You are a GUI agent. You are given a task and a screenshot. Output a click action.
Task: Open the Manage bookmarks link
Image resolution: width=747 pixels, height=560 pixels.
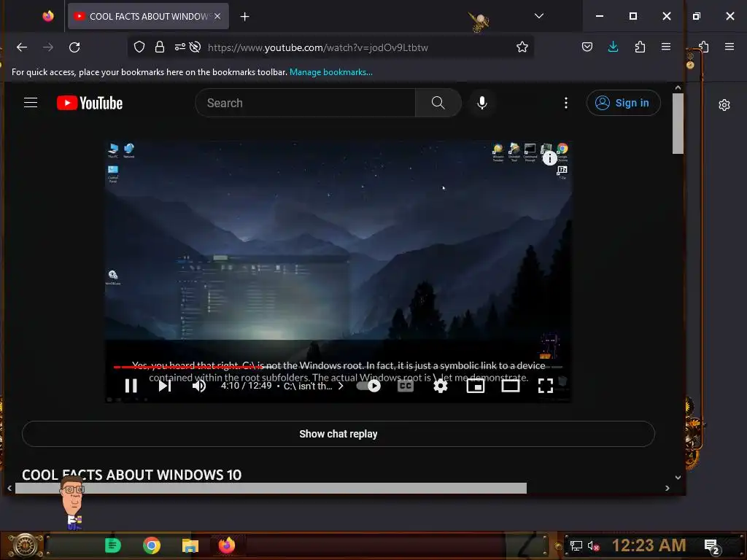tap(331, 72)
